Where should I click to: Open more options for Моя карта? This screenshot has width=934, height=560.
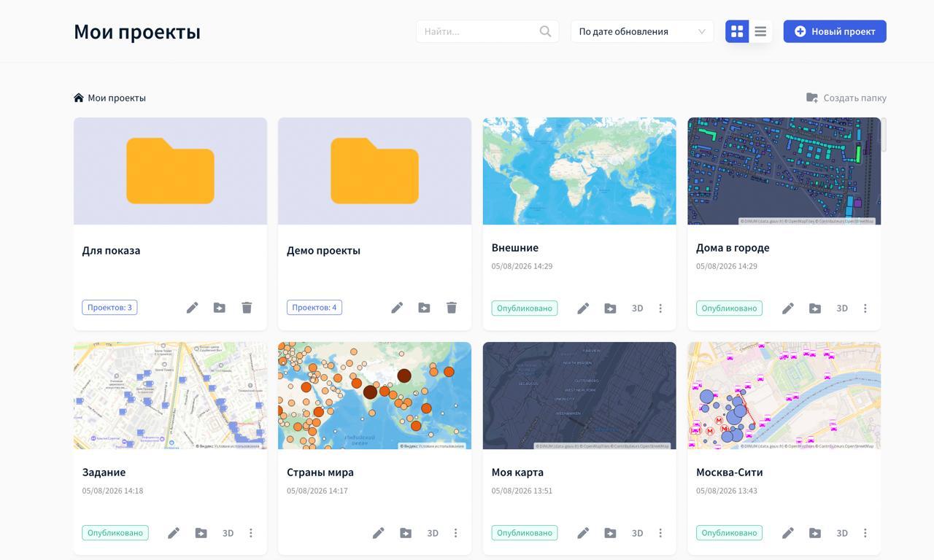(660, 533)
